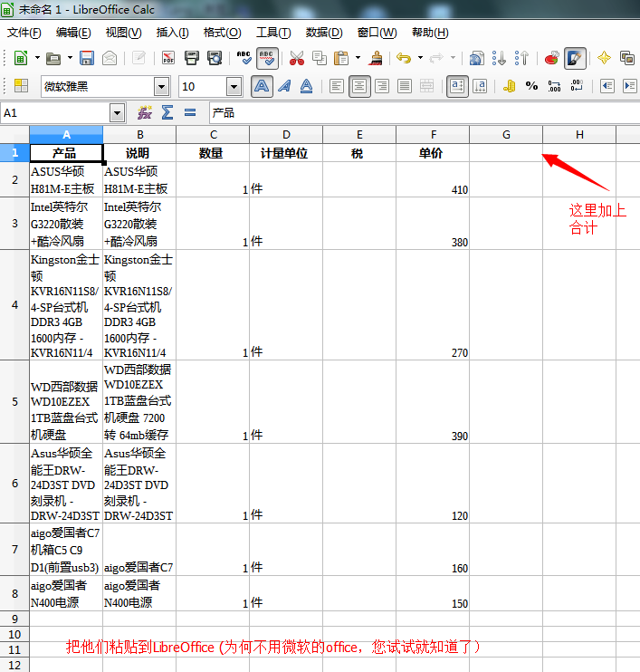This screenshot has height=672, width=640.
Task: Export directly as PDF
Action: pyautogui.click(x=167, y=58)
